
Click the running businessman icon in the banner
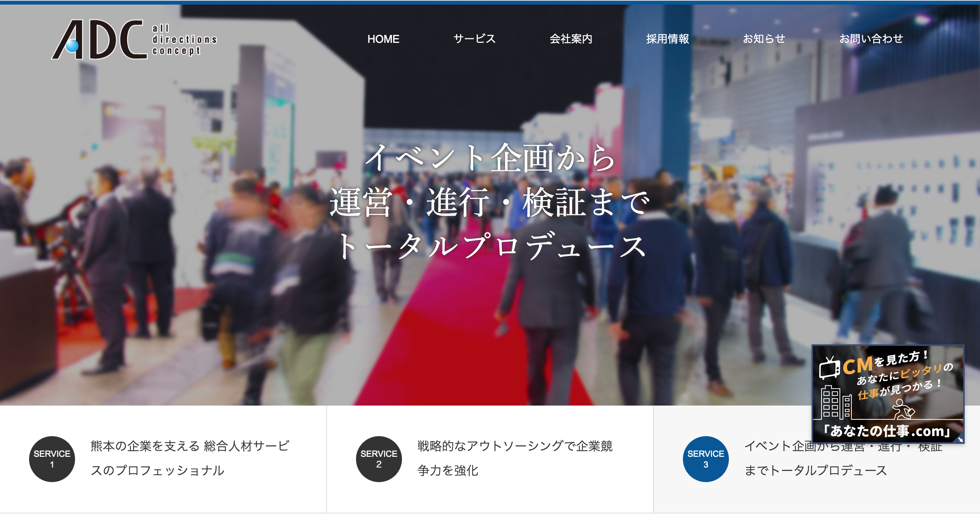(903, 409)
